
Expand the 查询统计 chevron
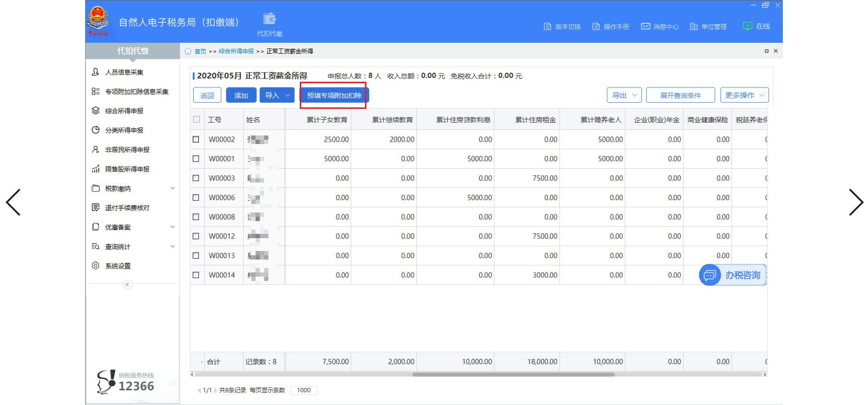pos(173,246)
